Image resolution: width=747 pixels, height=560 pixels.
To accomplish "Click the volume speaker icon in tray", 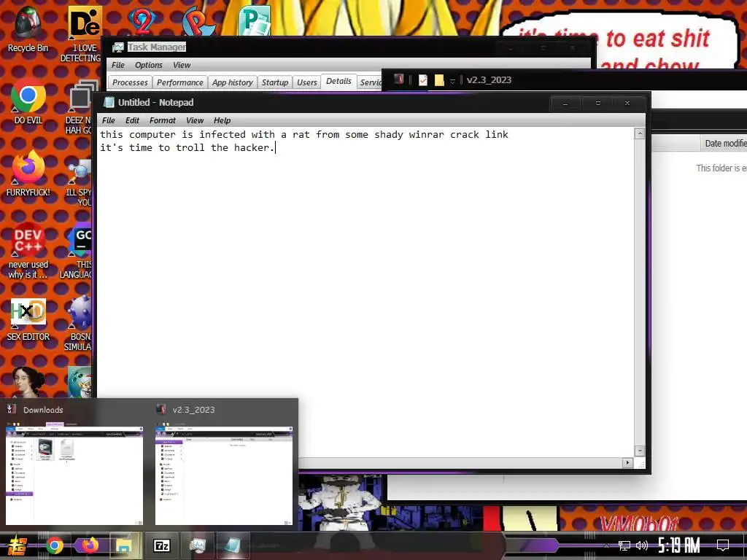I will (642, 545).
